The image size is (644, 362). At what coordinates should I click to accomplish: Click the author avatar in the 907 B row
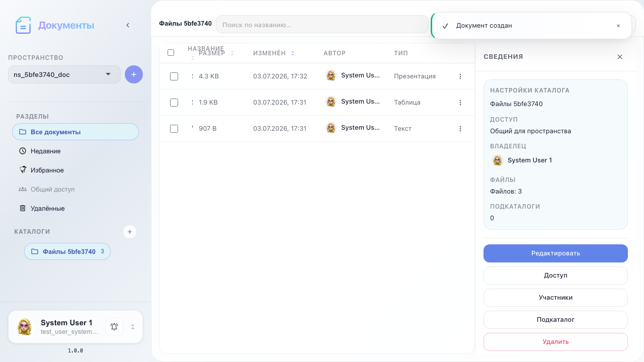[x=331, y=128]
